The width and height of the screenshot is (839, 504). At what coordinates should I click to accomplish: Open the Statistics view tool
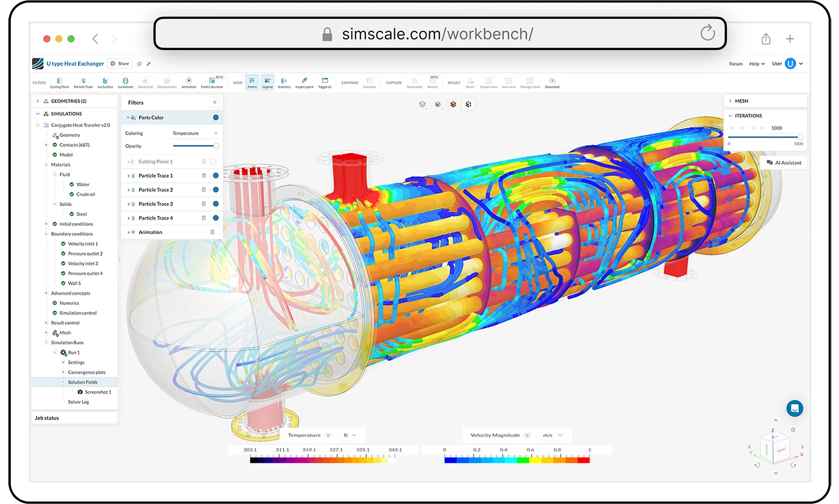tap(284, 82)
